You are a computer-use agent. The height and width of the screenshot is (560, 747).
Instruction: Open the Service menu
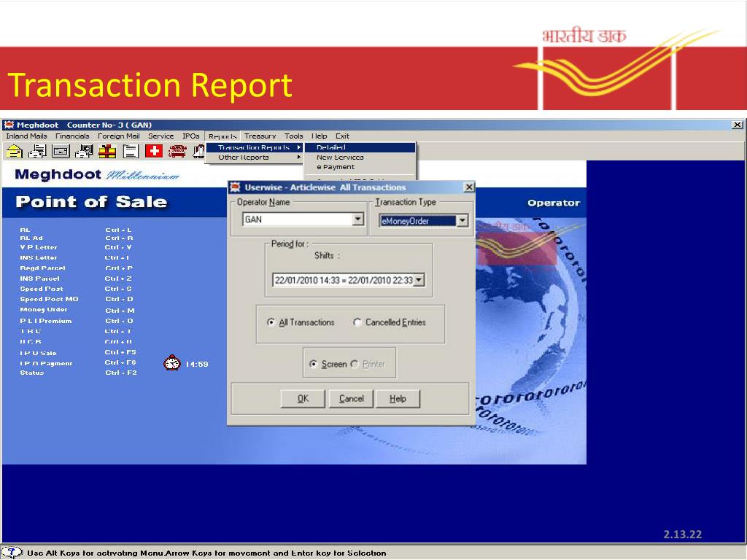161,136
